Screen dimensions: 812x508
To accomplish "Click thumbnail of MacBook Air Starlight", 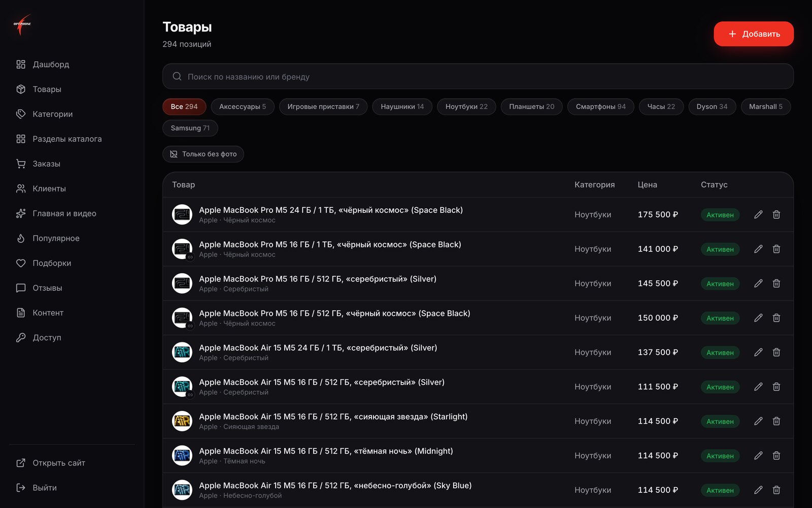I will (x=182, y=421).
